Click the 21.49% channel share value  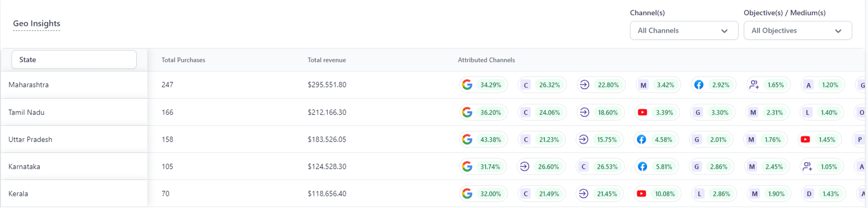tap(549, 194)
